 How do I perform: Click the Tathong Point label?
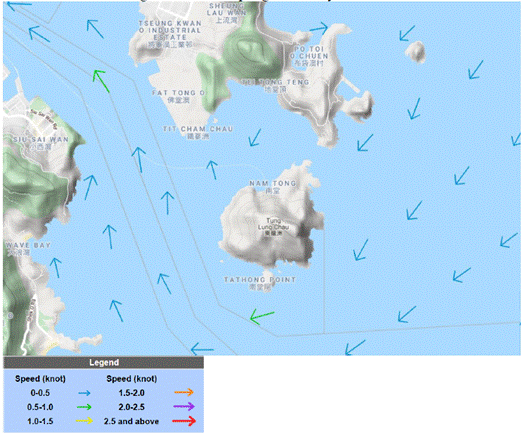[260, 283]
